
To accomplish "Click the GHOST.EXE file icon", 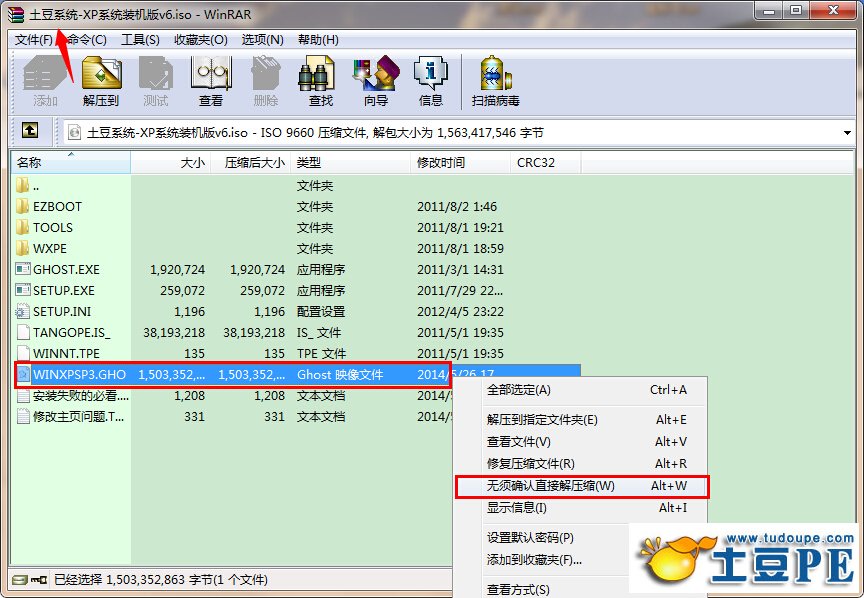I will pos(23,269).
